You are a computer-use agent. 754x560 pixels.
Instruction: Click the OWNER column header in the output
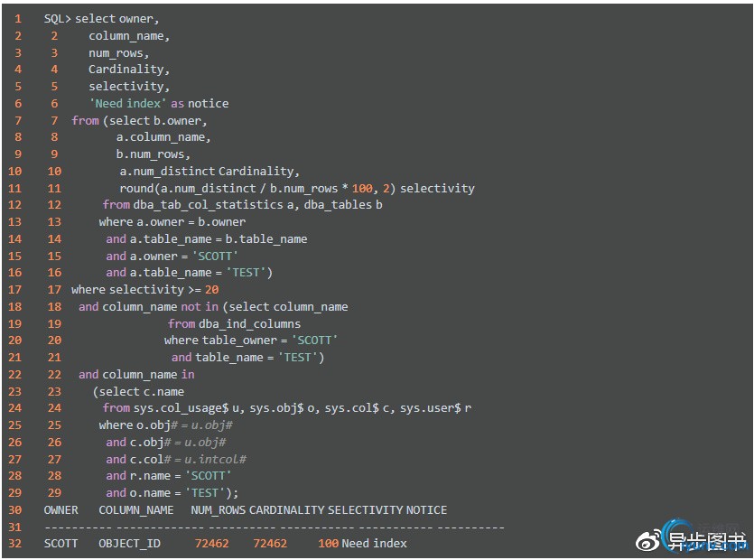click(x=61, y=510)
